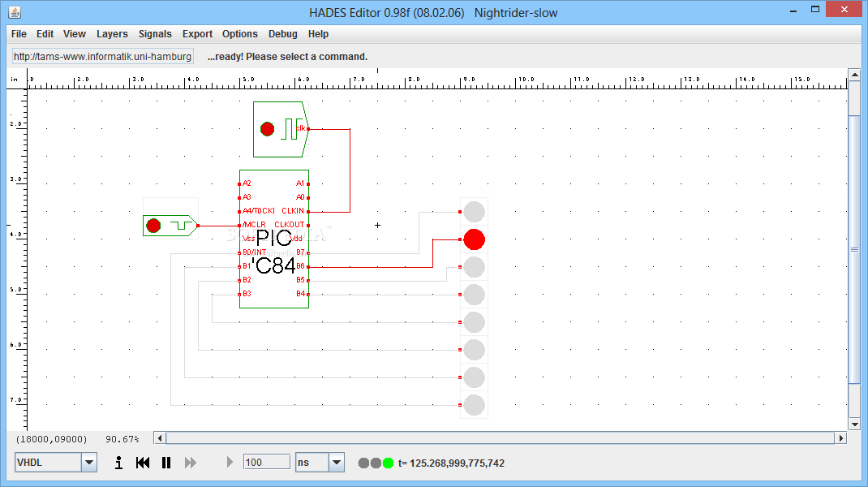This screenshot has height=487, width=868.
Task: Click the time step field showing 100
Action: [x=267, y=462]
